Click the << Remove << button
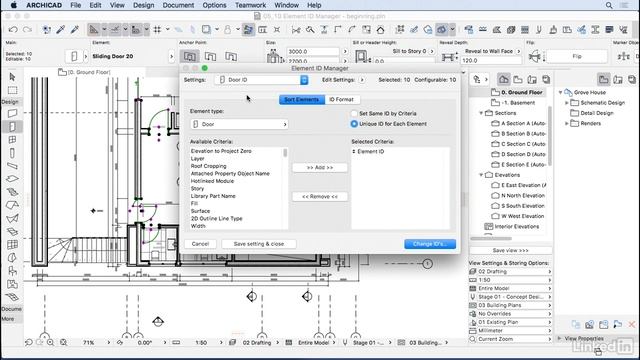 (320, 197)
